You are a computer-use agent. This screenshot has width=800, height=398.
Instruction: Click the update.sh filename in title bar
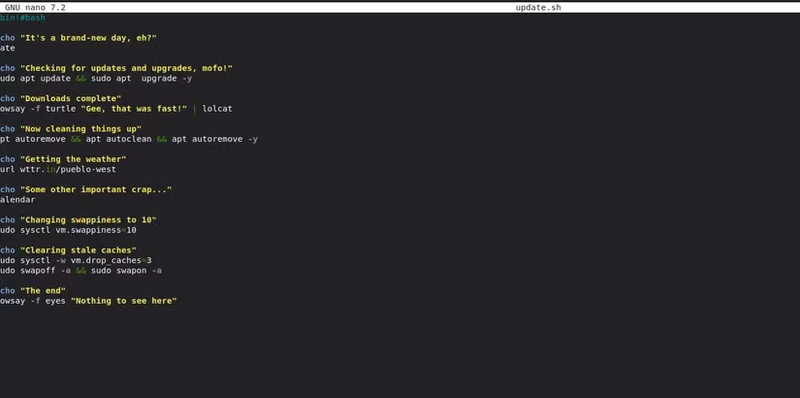(538, 8)
